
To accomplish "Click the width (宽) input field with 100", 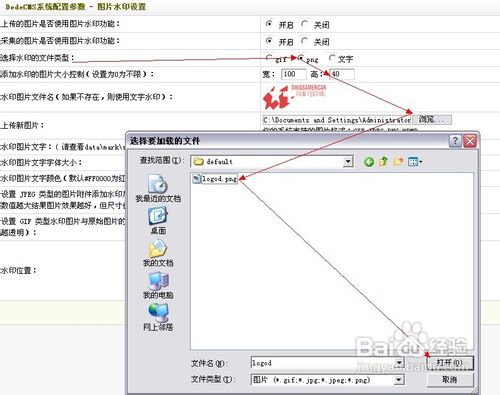I will (294, 74).
